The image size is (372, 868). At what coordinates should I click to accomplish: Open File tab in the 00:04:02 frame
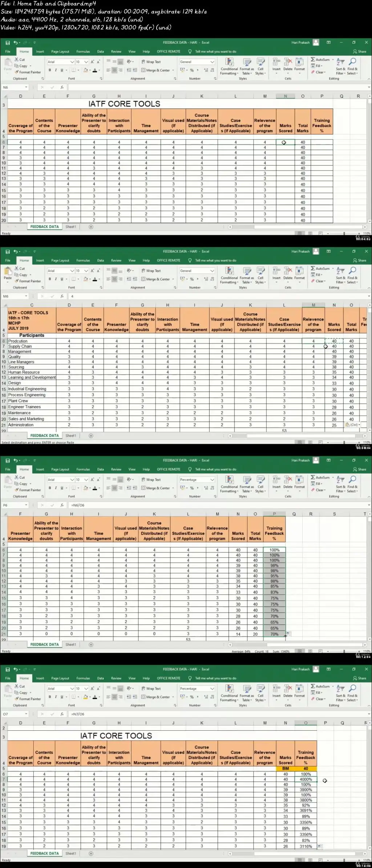pos(8,52)
